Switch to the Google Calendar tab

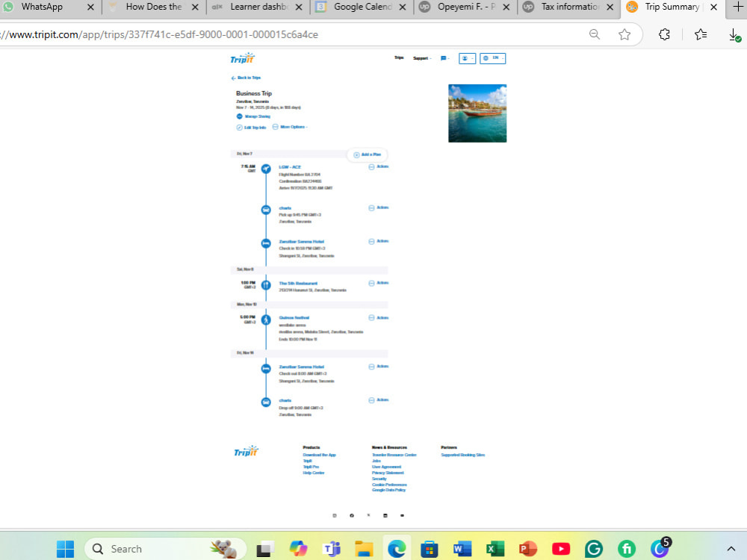tap(362, 7)
